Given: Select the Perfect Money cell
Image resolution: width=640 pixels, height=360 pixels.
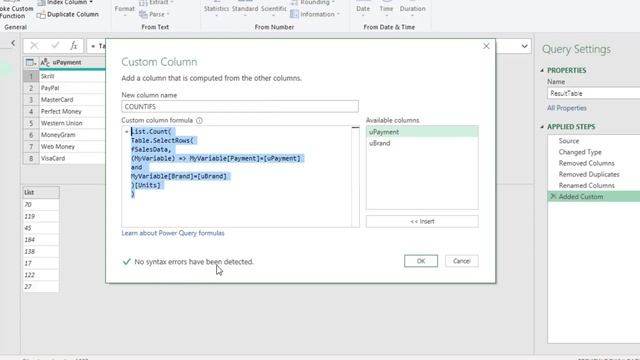Looking at the screenshot, I should pyautogui.click(x=72, y=111).
